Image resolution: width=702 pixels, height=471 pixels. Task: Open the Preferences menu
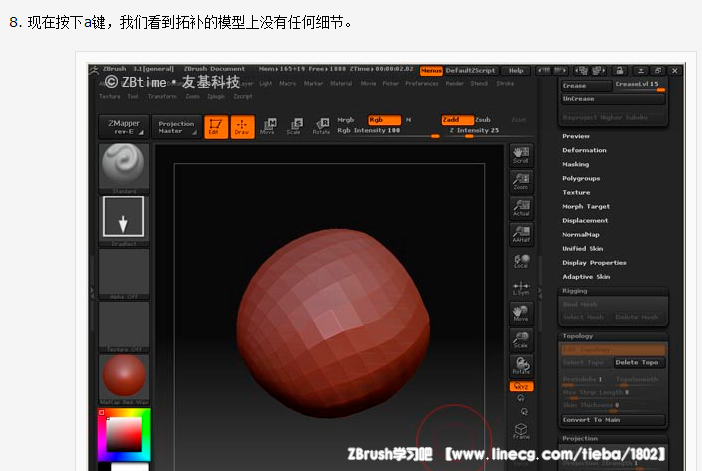[421, 84]
